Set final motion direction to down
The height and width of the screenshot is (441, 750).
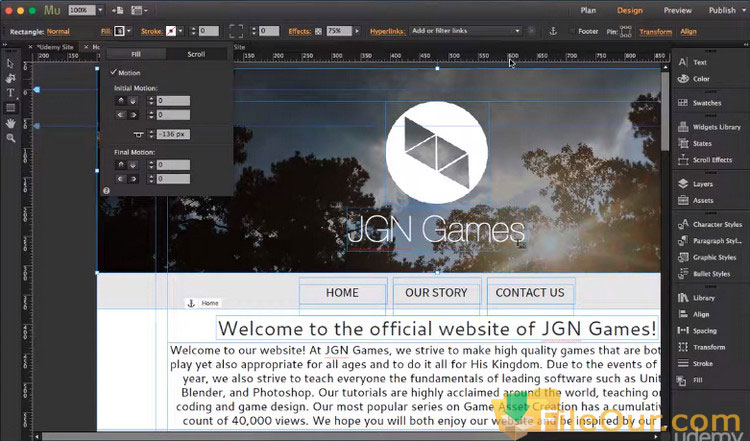click(133, 165)
